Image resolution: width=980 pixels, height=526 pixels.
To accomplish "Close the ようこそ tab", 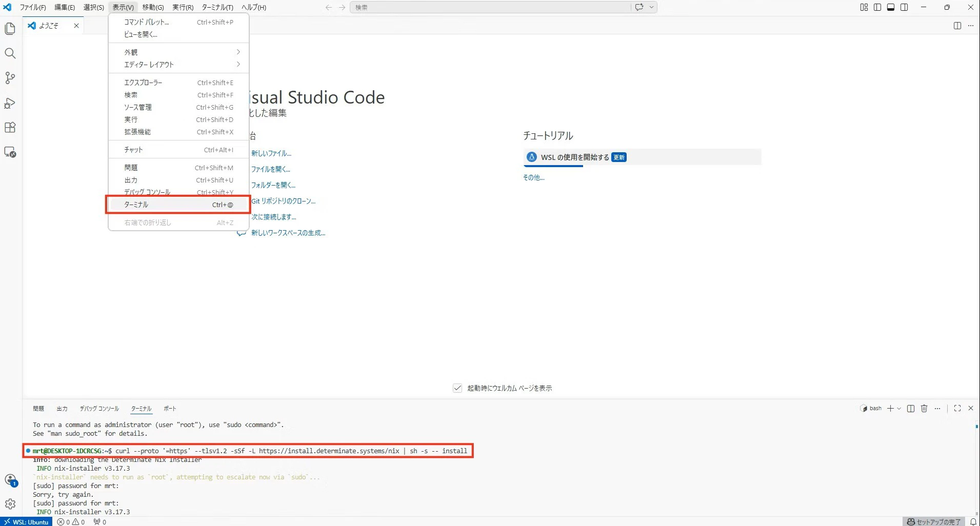I will 76,26.
